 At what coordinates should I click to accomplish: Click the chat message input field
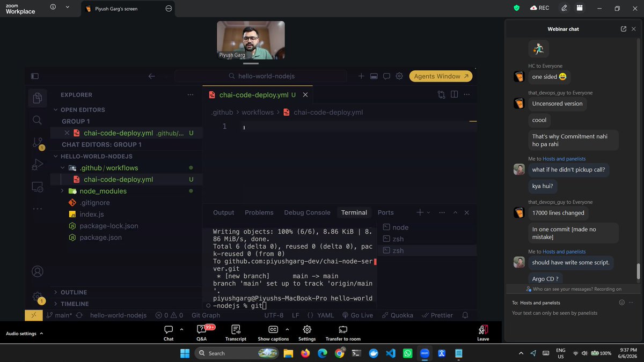coord(563,313)
